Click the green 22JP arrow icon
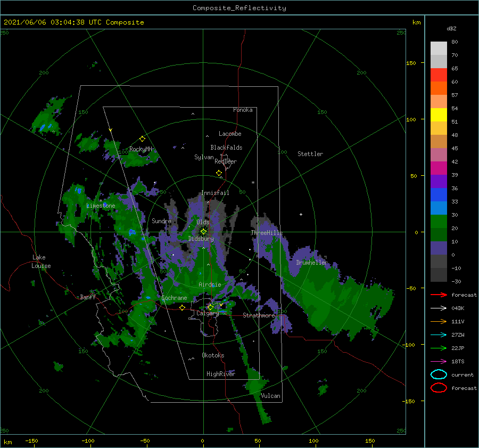 click(x=439, y=348)
